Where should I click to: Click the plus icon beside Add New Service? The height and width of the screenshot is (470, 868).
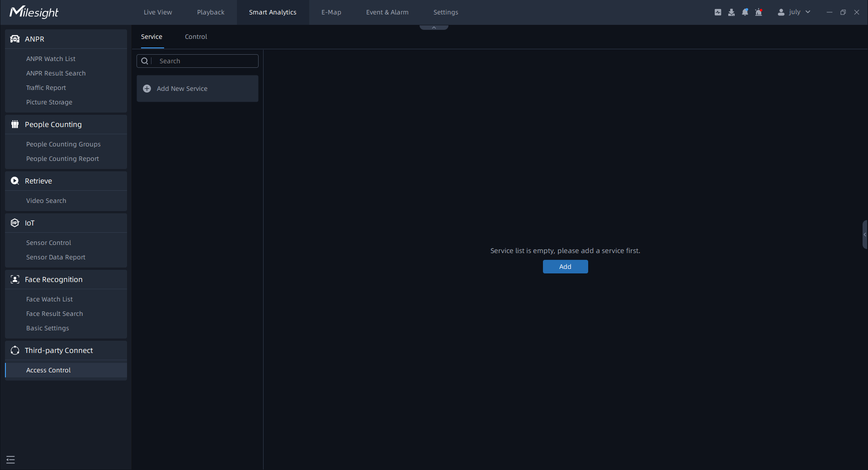point(147,89)
